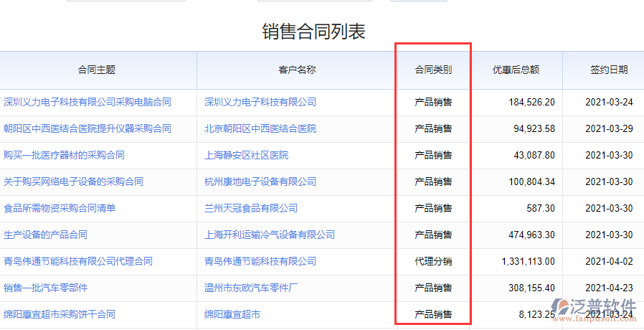Open customer name link 青岛伟通节能科技有限公司
The height and width of the screenshot is (330, 644).
coord(260,261)
